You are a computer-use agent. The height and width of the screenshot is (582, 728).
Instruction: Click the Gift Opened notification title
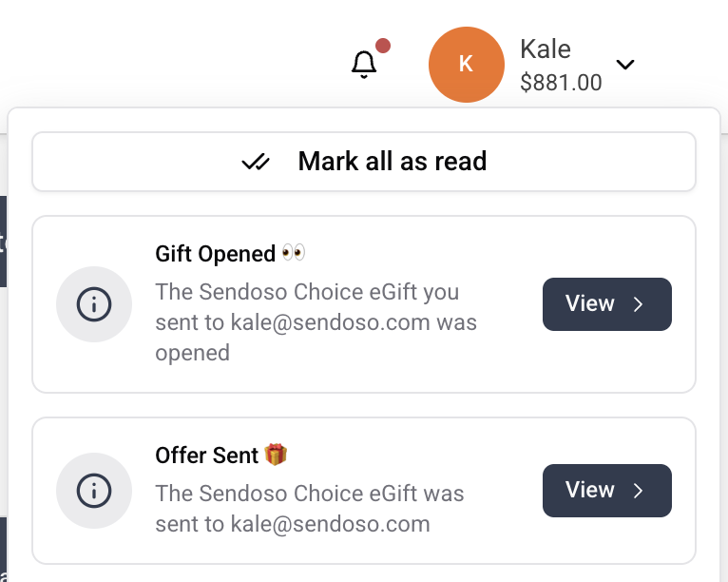point(215,254)
